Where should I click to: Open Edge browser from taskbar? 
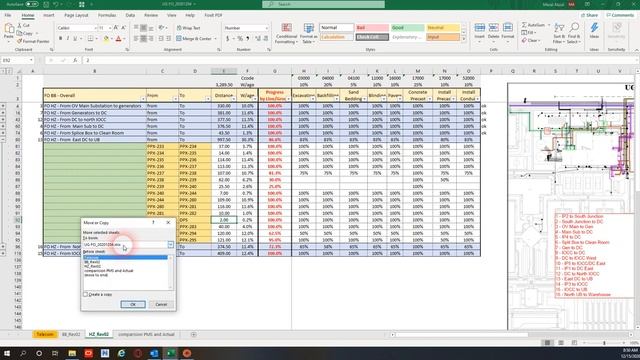(121, 353)
